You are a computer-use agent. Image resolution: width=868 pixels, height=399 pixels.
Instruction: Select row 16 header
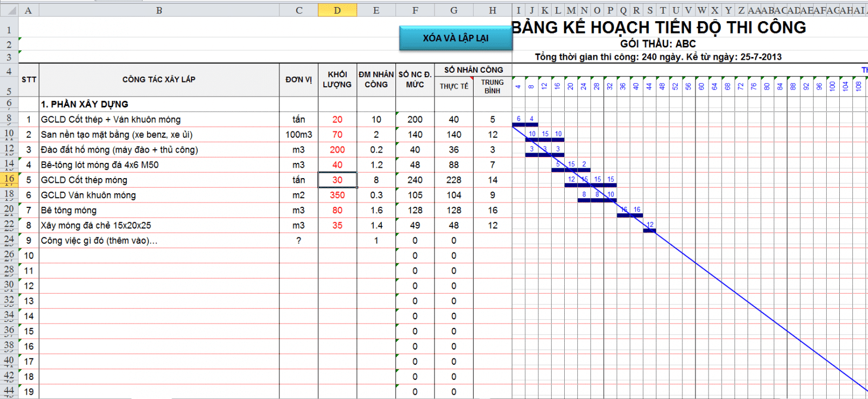click(9, 179)
